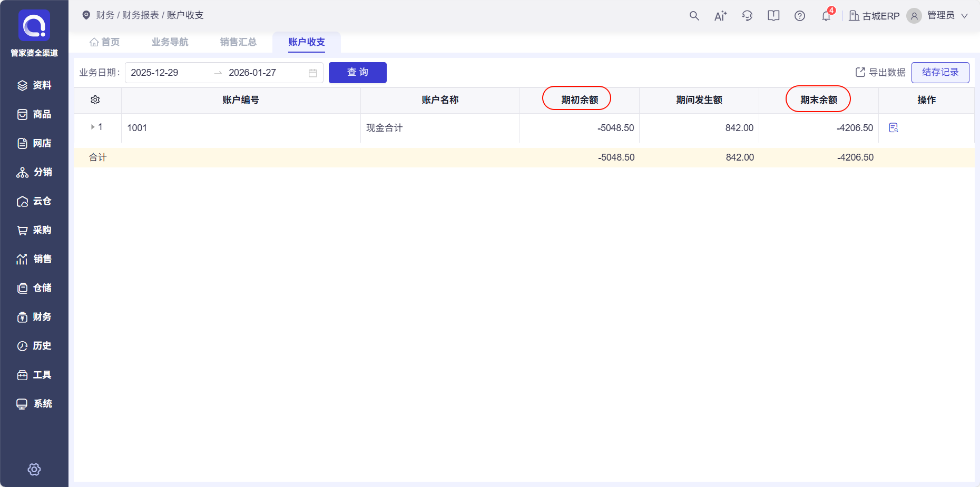Switch to the 销售汇总 tab
The height and width of the screenshot is (487, 980).
coord(238,42)
